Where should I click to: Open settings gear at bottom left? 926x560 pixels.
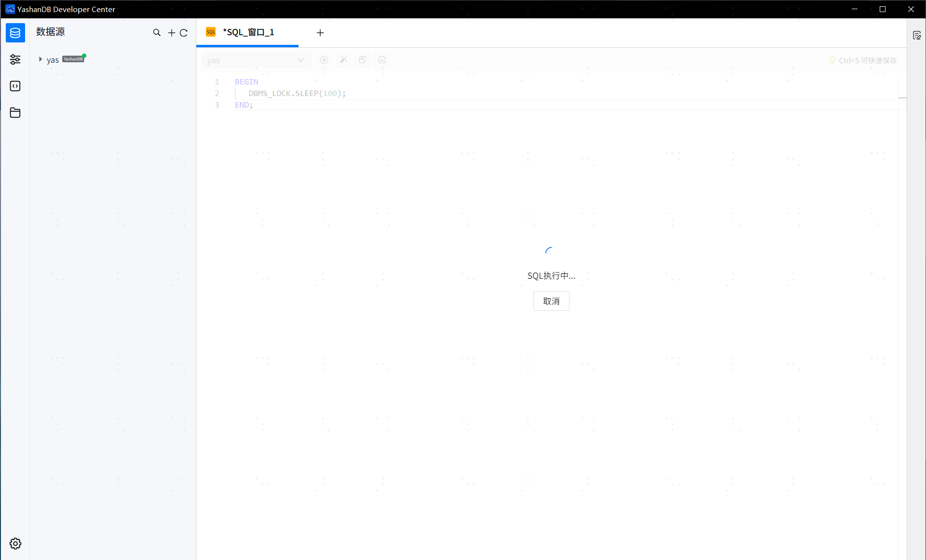pyautogui.click(x=15, y=544)
